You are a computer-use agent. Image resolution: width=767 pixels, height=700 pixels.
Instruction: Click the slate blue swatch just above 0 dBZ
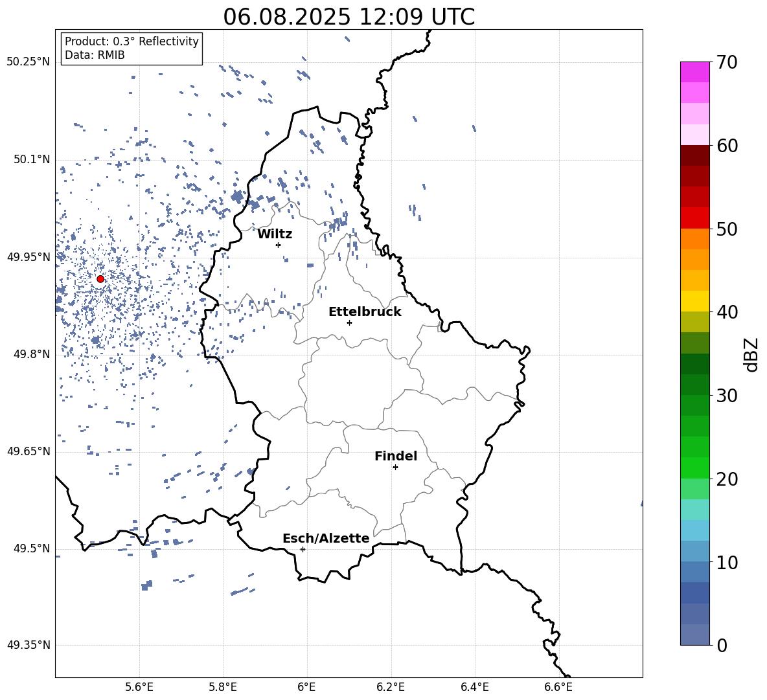click(x=695, y=635)
